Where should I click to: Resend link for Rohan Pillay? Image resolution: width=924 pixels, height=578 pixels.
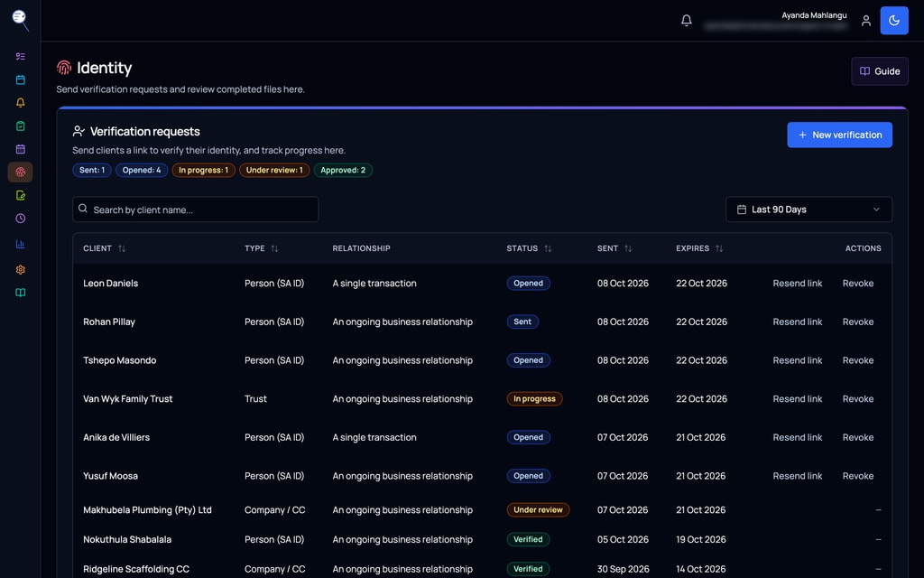click(798, 322)
